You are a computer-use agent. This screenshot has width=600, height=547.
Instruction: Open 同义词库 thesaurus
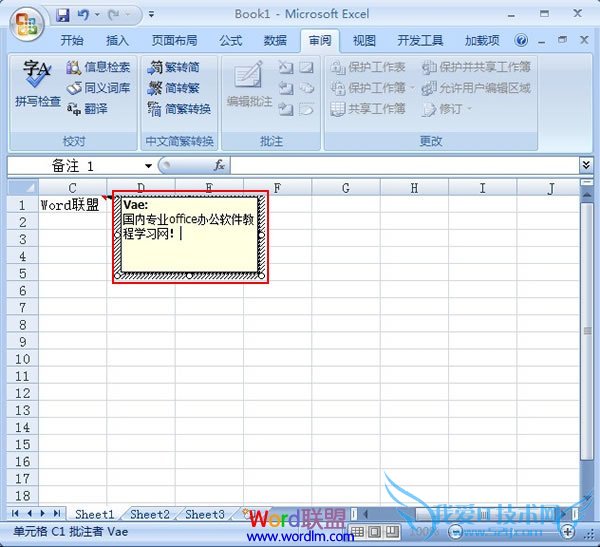pos(98,88)
